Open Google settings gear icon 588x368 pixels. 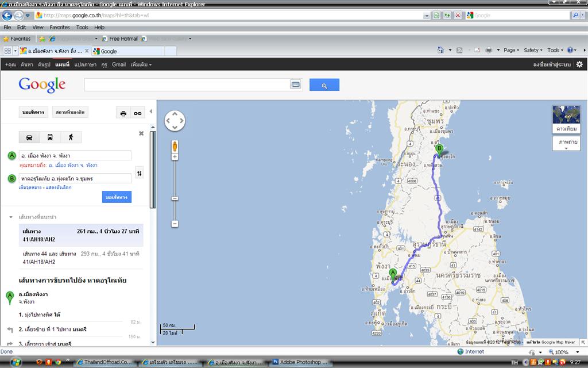point(579,64)
